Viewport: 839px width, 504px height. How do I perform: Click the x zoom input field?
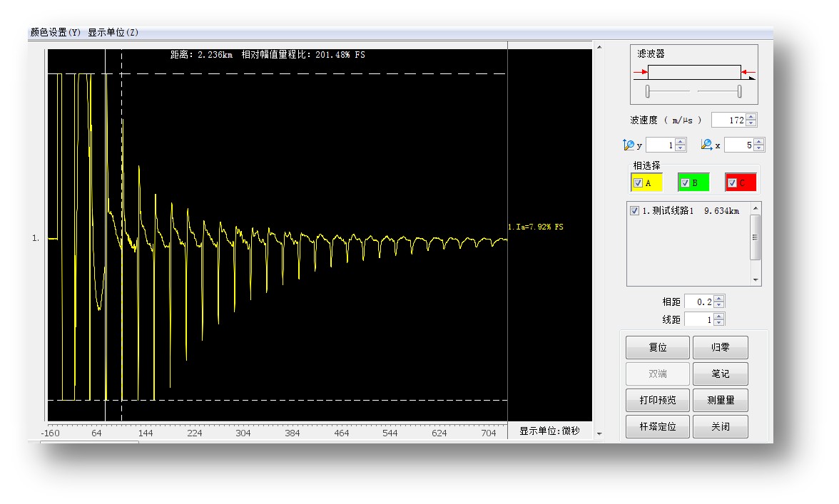click(x=739, y=145)
